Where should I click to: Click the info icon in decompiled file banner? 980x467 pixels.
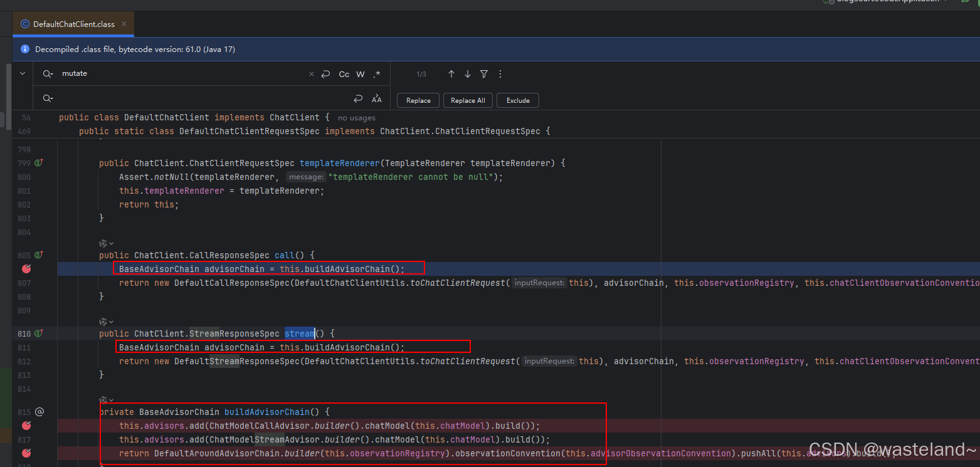click(24, 49)
